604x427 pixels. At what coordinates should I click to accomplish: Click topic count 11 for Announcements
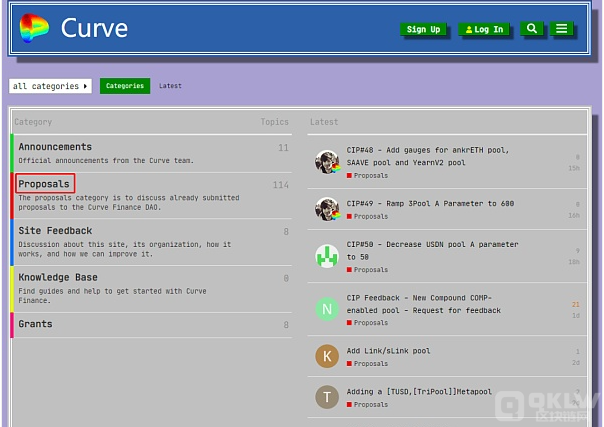(283, 147)
